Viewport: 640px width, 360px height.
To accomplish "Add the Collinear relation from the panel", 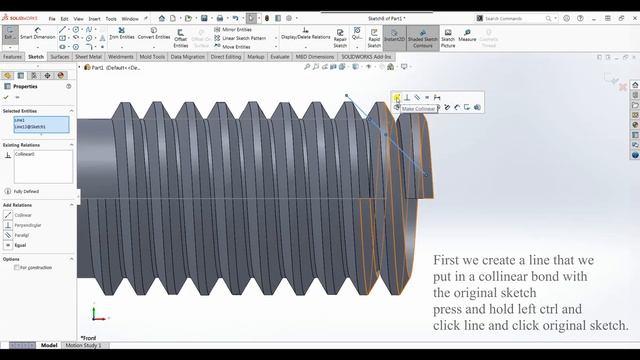I will click(x=18, y=215).
